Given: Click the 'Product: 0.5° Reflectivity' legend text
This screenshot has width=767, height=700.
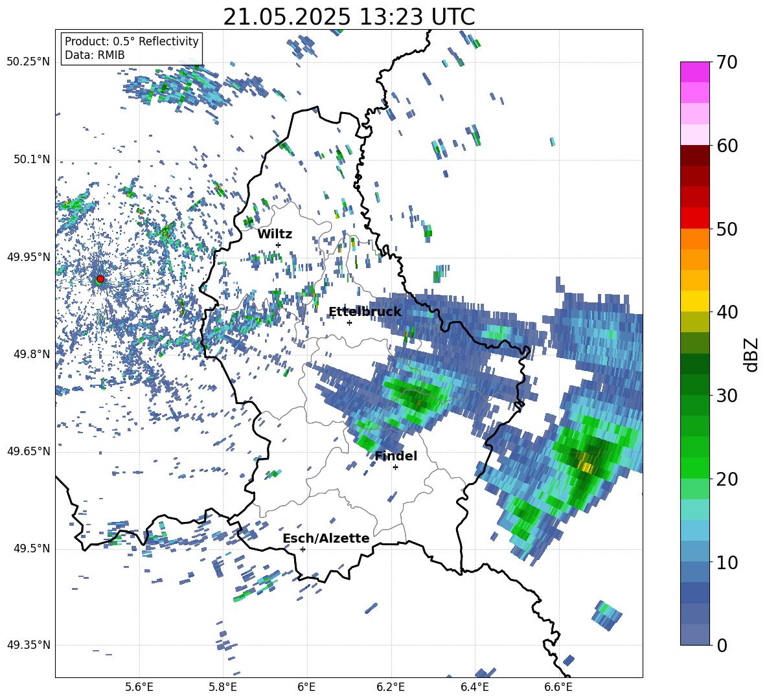Looking at the screenshot, I should [x=132, y=41].
